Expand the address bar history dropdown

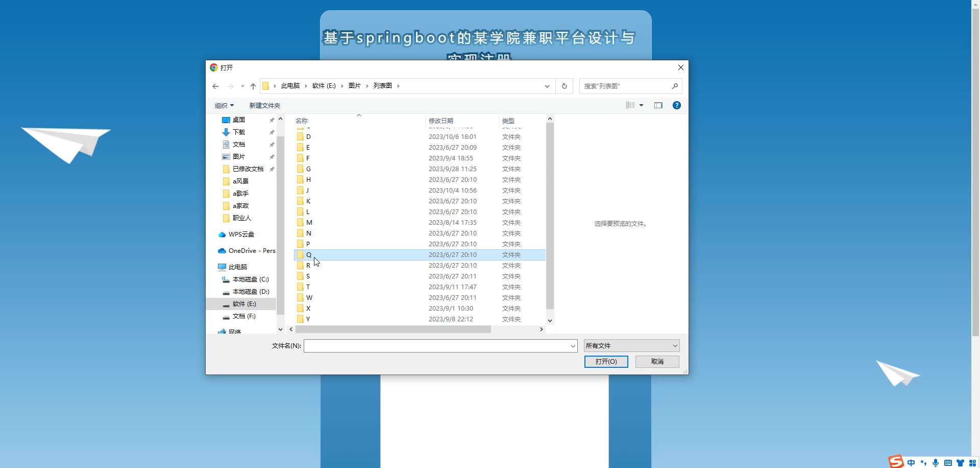(547, 86)
